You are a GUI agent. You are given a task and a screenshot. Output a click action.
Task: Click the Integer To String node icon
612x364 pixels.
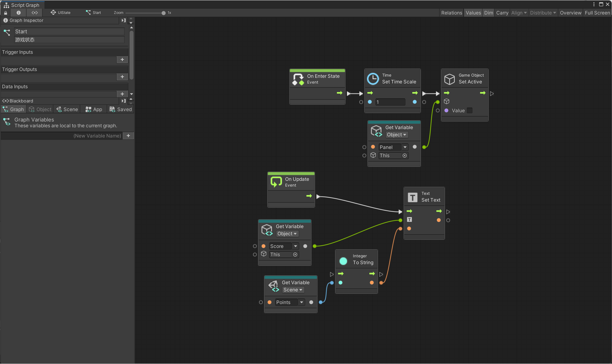[343, 261]
